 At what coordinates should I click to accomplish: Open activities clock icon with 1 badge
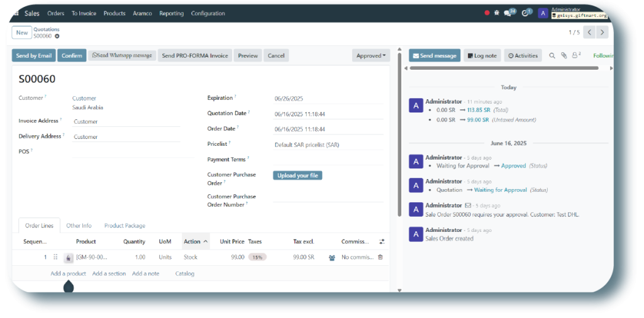526,13
